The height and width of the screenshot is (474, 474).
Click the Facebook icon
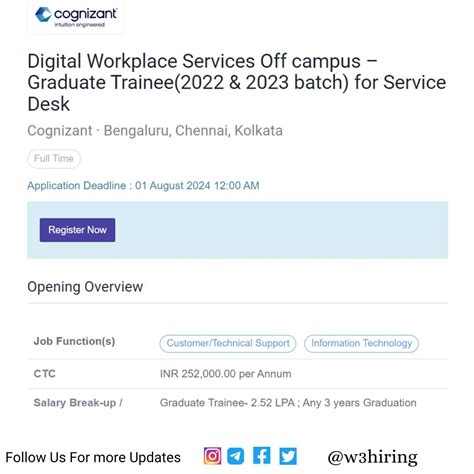pyautogui.click(x=262, y=455)
